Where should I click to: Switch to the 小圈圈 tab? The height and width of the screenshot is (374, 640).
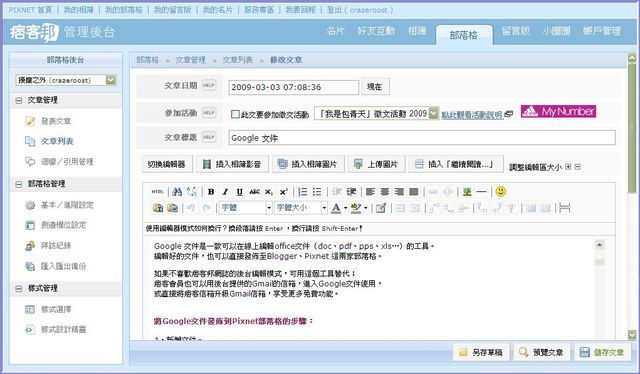(556, 31)
